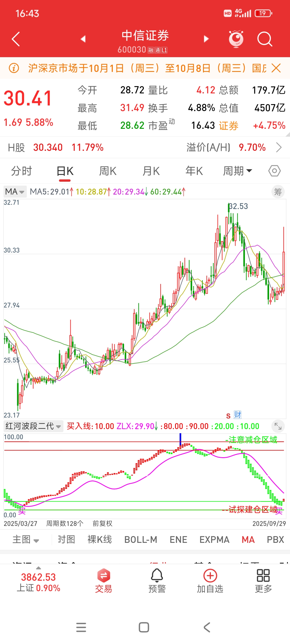
Task: Open the 周期 dropdown
Action: click(x=238, y=171)
